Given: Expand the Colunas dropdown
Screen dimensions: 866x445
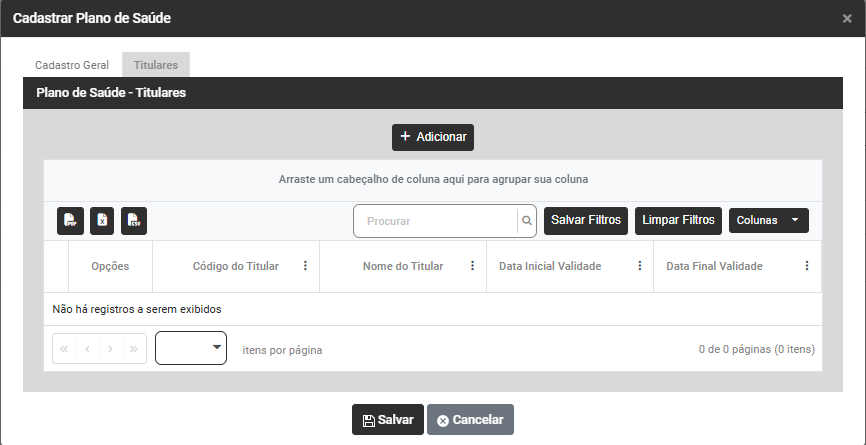Looking at the screenshot, I should [769, 220].
